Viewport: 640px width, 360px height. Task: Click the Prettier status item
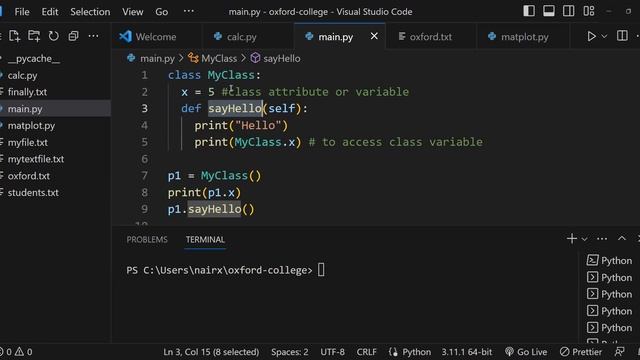pos(581,352)
